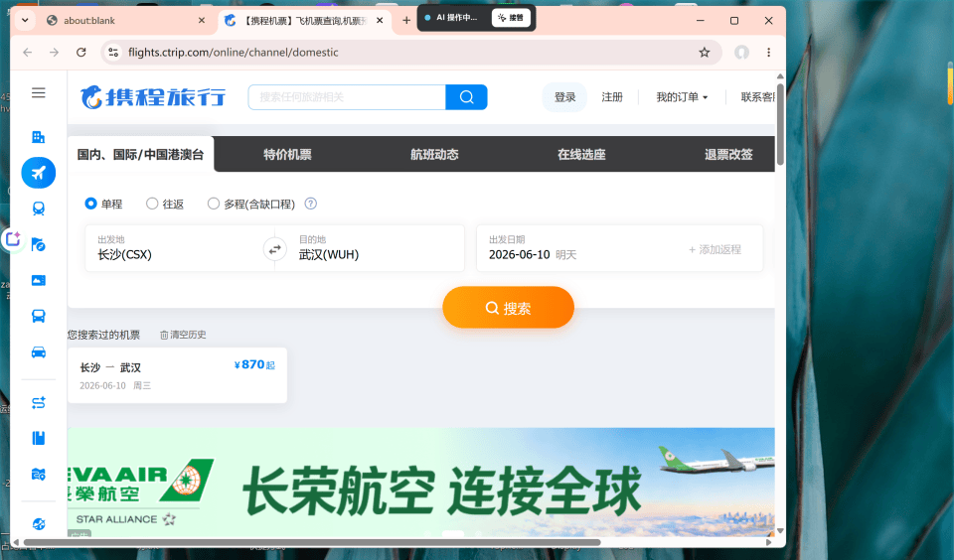
Task: Click the horizontal page scrollbar
Action: [312, 542]
